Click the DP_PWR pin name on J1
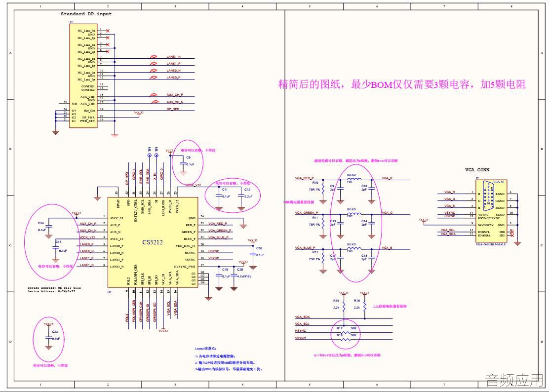Image resolution: width=549 pixels, height=392 pixels. [88, 117]
